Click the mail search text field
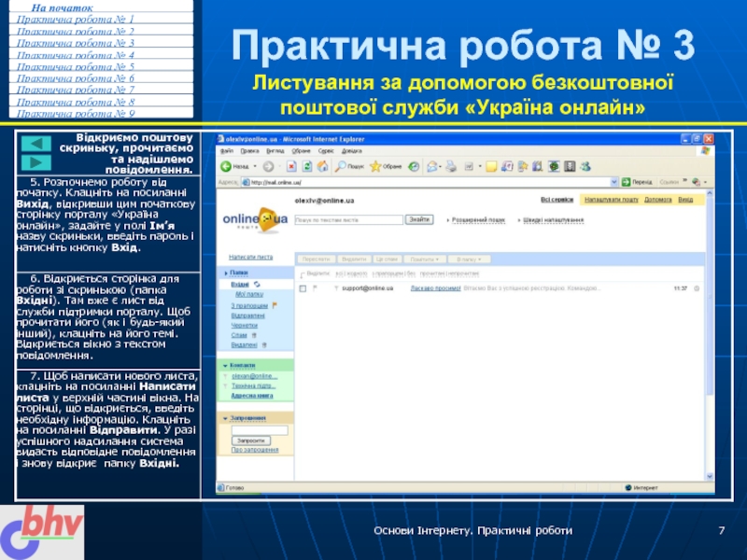The height and width of the screenshot is (560, 747). click(x=348, y=220)
